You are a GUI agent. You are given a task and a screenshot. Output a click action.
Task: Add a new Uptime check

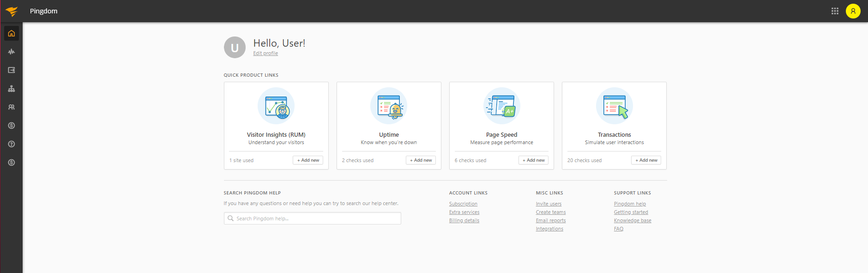[421, 160]
